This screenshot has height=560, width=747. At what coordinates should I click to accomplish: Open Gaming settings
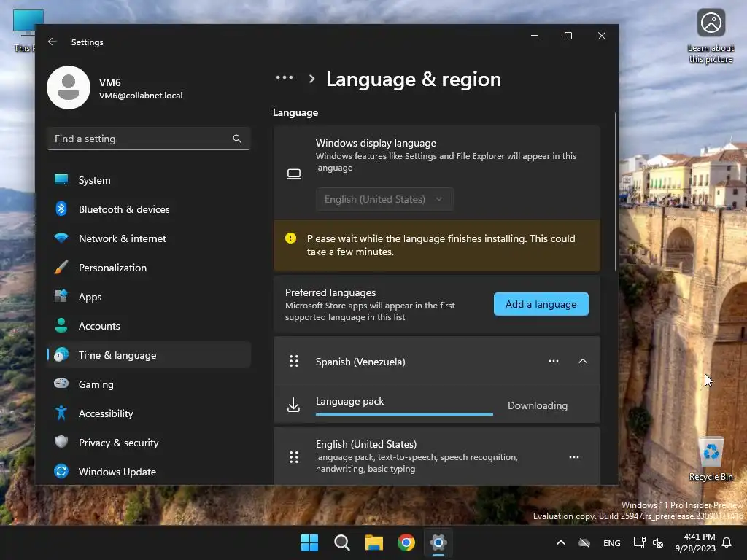pyautogui.click(x=149, y=384)
